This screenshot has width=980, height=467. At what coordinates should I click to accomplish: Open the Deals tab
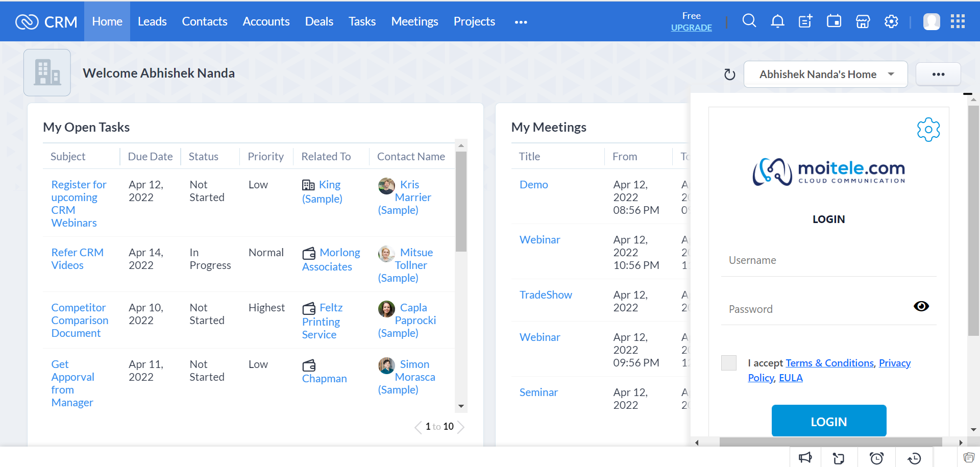tap(319, 21)
